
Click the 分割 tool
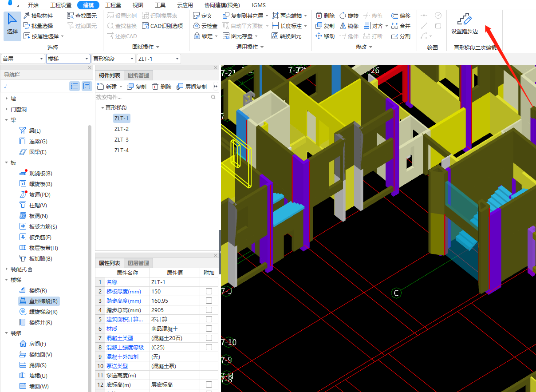401,36
